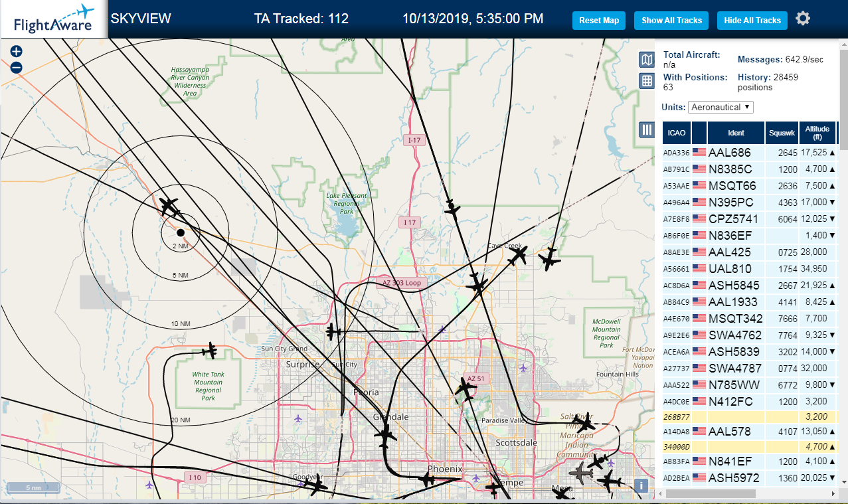Select the aircraft beside the 2 NM ring
848x504 pixels.
169,207
